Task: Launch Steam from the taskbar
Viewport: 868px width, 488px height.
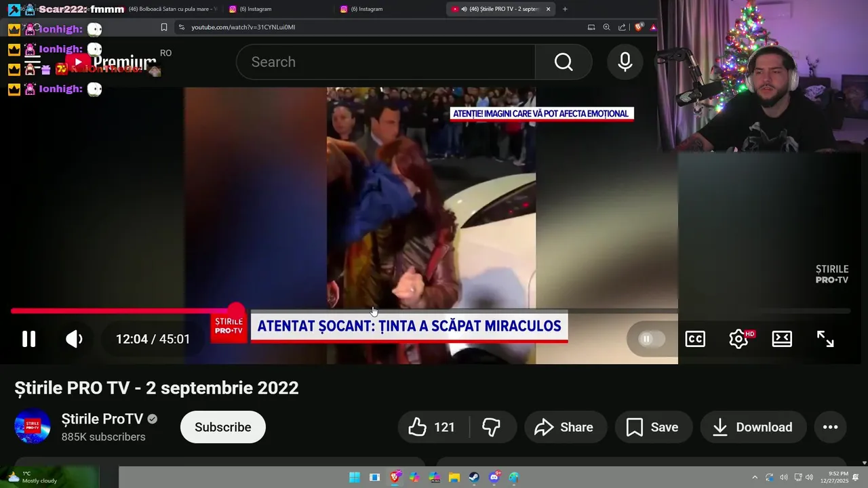Action: [474, 477]
